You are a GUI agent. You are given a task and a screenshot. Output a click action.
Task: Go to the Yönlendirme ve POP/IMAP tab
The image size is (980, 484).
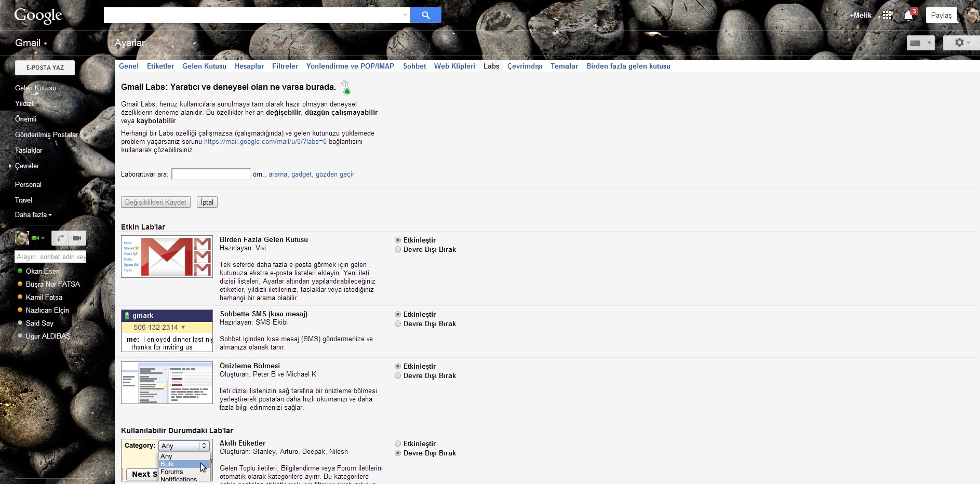point(350,66)
